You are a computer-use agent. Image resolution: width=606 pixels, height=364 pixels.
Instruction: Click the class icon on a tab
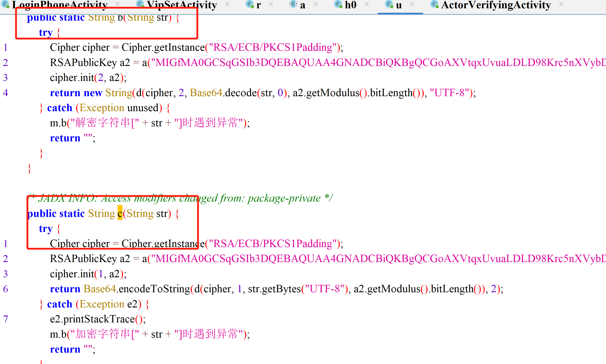pyautogui.click(x=293, y=4)
